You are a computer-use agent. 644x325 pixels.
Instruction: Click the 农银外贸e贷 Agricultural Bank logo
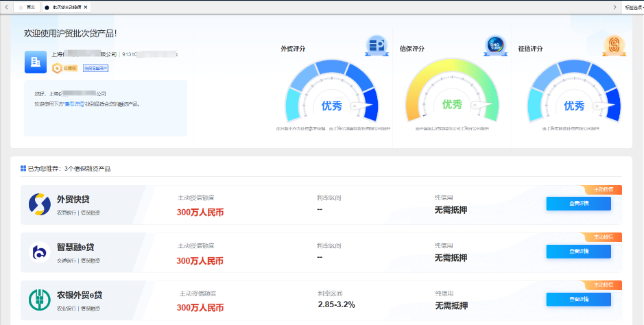(x=40, y=300)
